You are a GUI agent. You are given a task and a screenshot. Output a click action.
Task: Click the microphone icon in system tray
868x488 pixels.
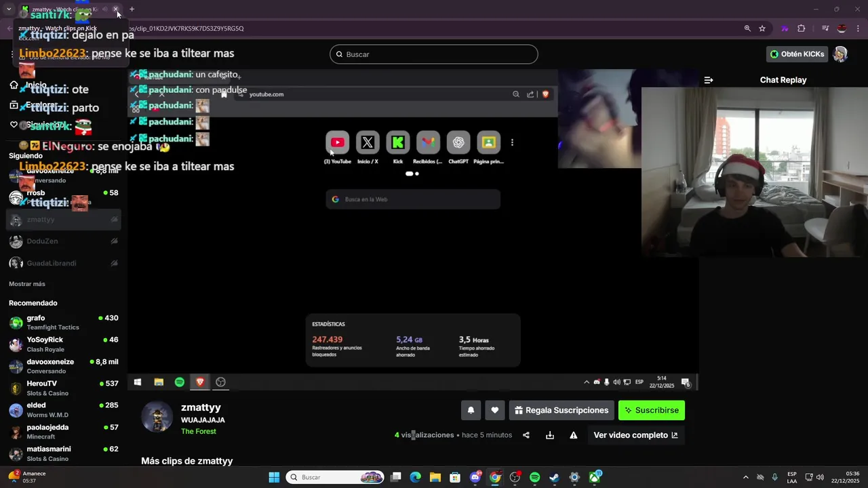click(x=774, y=477)
